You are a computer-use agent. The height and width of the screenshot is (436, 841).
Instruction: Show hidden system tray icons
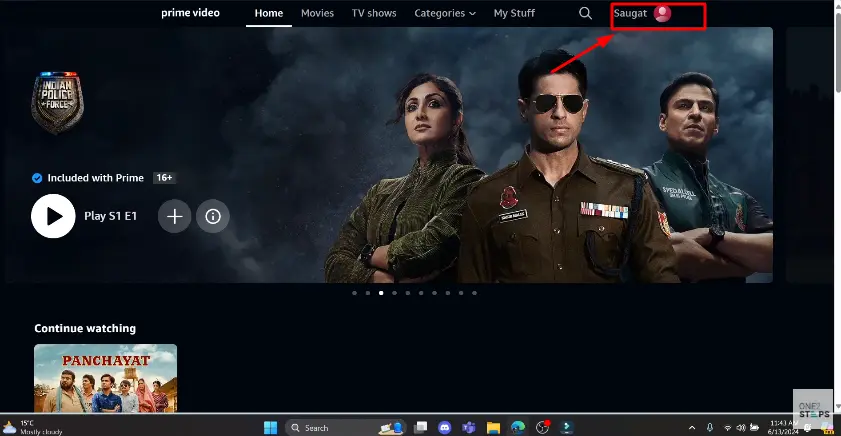[692, 428]
